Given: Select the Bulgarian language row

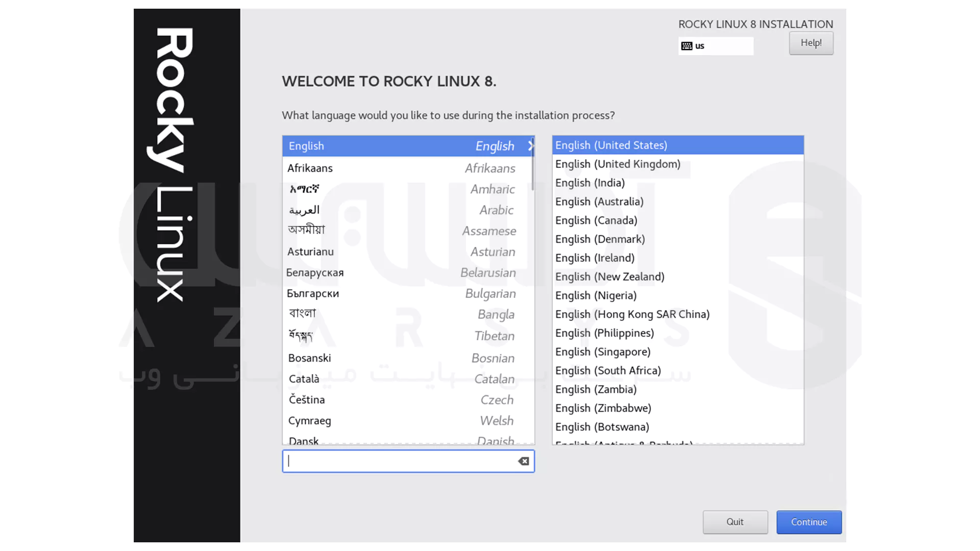Looking at the screenshot, I should coord(407,293).
